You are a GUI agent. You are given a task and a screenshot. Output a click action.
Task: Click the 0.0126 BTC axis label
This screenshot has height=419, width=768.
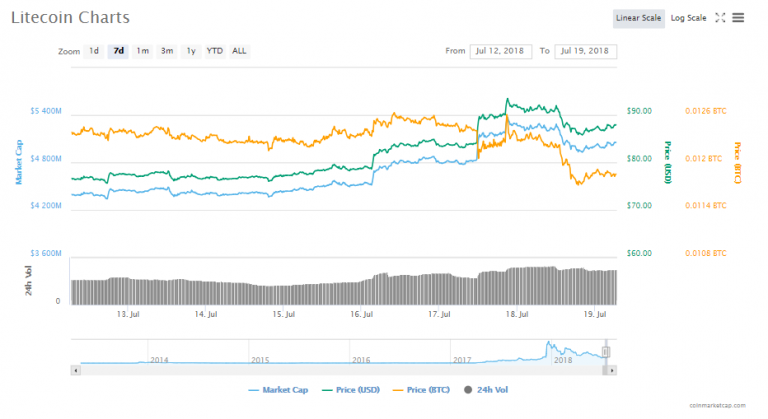[x=706, y=111]
